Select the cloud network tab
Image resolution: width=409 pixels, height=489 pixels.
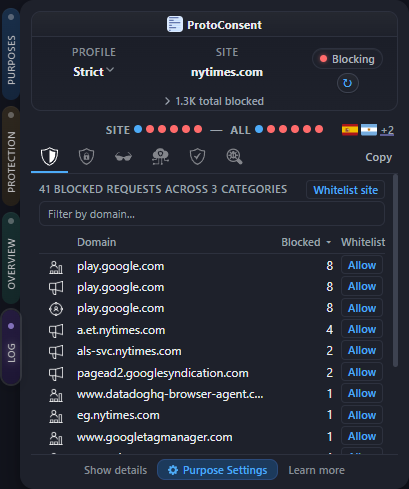(160, 156)
